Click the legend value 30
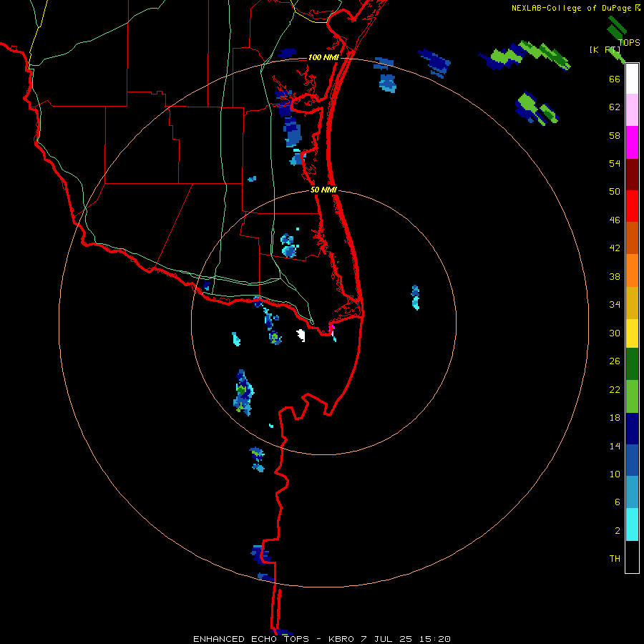Viewport: 644px width, 644px height. [x=615, y=333]
